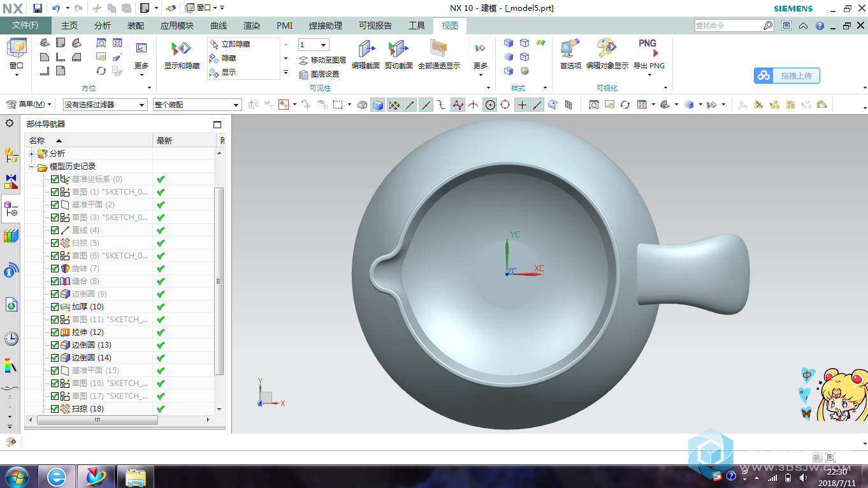Click the 拖拽上传 upload button

pos(787,75)
